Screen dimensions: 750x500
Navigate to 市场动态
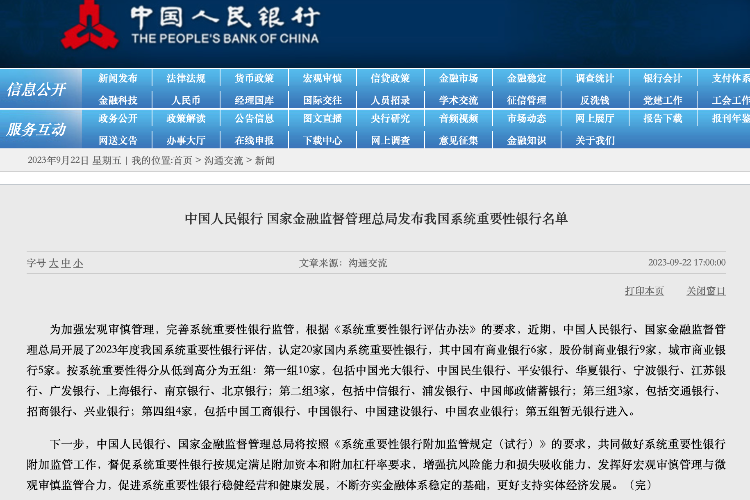point(526,118)
